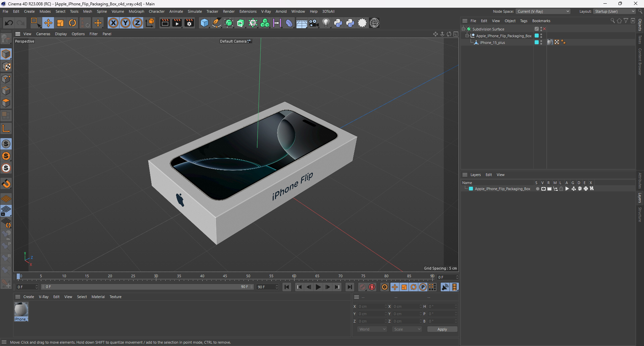
Task: Open the viewport Display menu
Action: click(x=61, y=34)
